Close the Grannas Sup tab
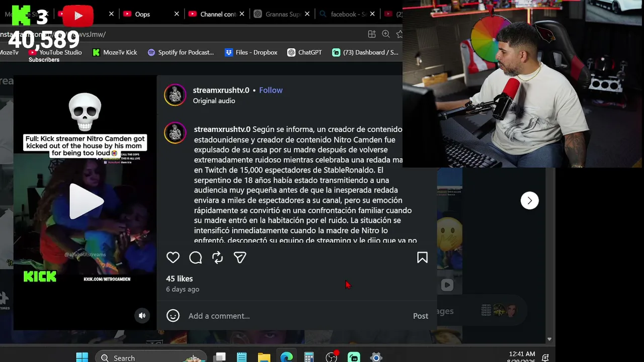The width and height of the screenshot is (644, 362). (x=307, y=14)
